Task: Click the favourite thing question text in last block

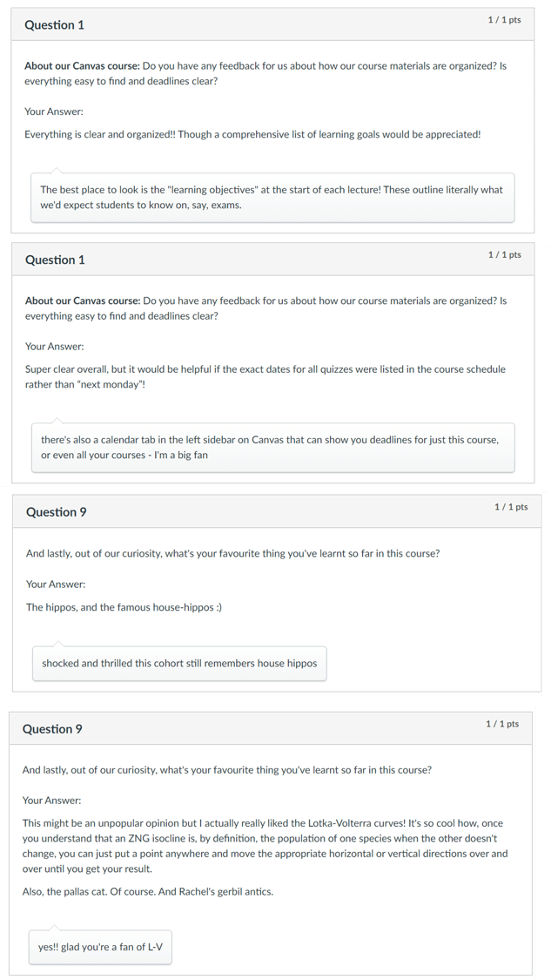Action: click(227, 770)
